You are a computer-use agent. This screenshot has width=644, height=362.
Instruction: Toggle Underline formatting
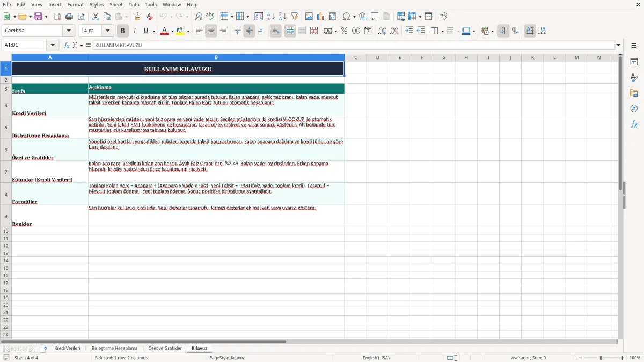[x=145, y=31]
